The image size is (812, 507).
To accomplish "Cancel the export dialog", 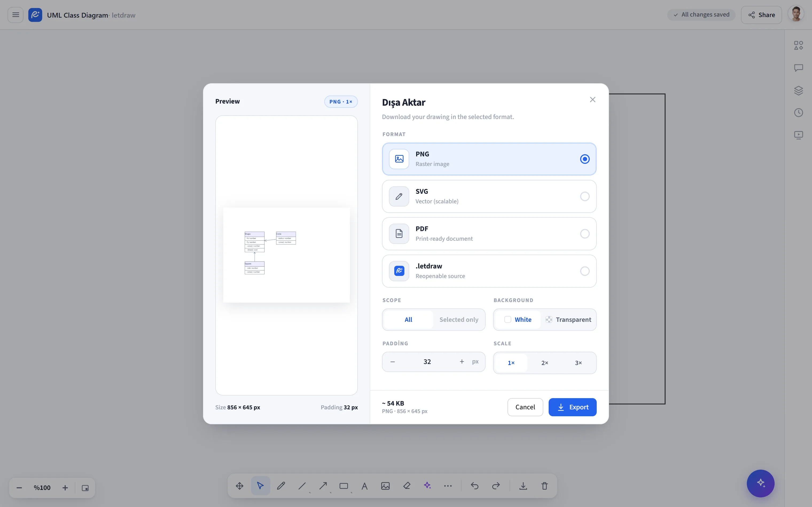I will pyautogui.click(x=525, y=407).
